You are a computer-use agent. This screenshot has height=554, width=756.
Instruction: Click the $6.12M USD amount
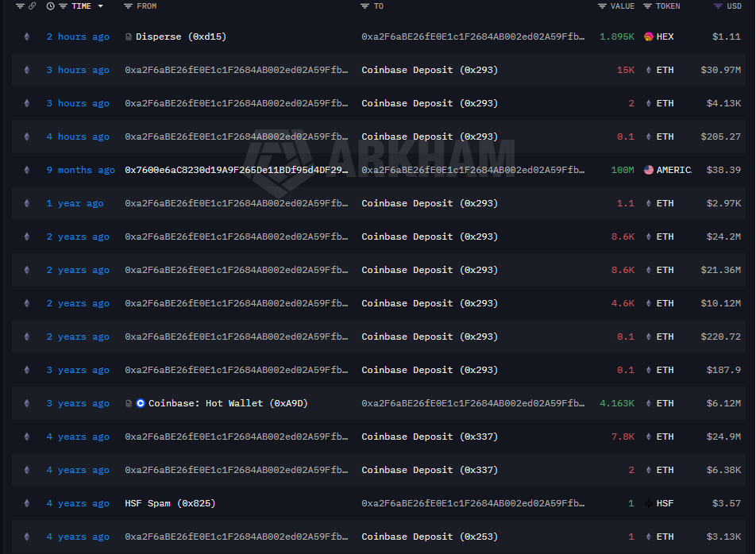pos(723,403)
